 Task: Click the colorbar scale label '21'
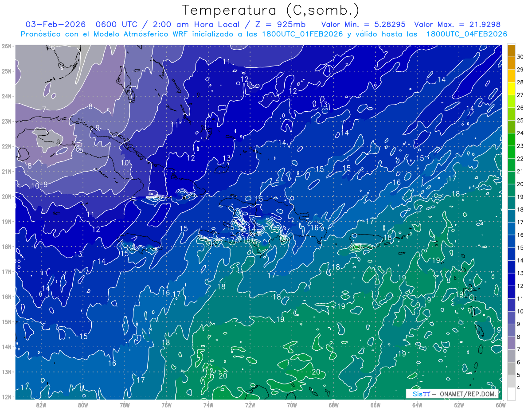click(x=520, y=171)
